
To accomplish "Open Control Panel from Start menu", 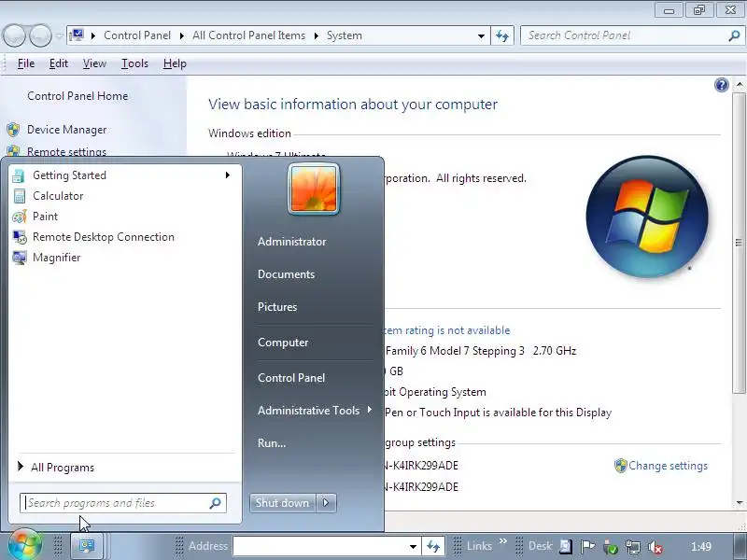I will (291, 378).
